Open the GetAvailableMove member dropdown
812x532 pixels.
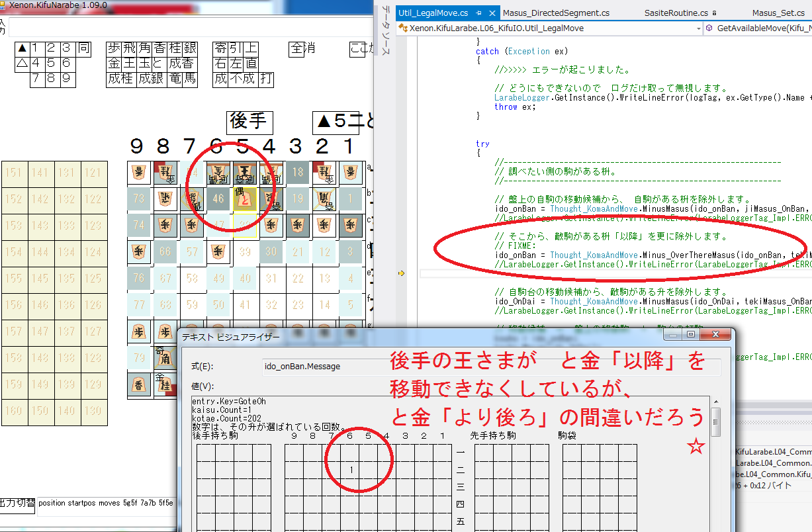[758, 28]
